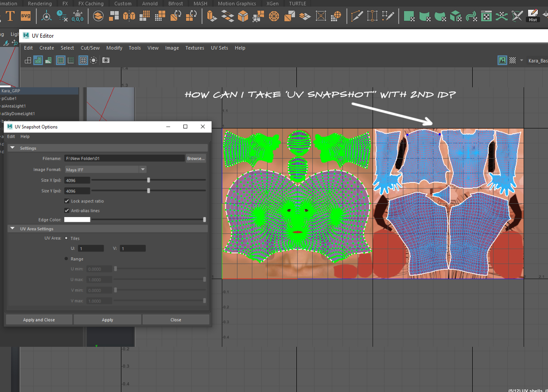
Task: Toggle the checkerboard texture icon near Kara_Bas
Action: (512, 60)
